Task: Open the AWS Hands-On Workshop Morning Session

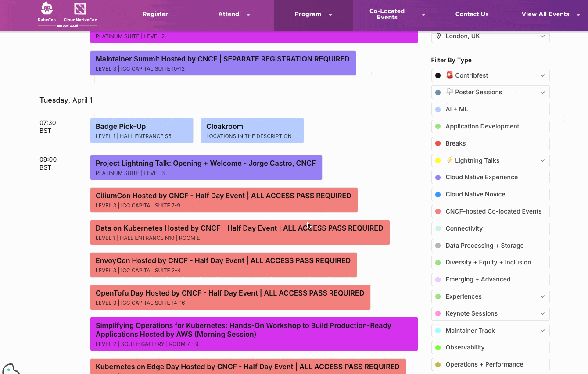Action: pyautogui.click(x=254, y=334)
